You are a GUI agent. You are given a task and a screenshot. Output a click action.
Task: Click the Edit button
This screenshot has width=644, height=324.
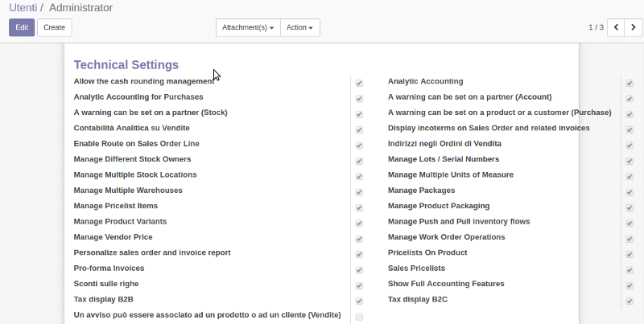(x=22, y=27)
